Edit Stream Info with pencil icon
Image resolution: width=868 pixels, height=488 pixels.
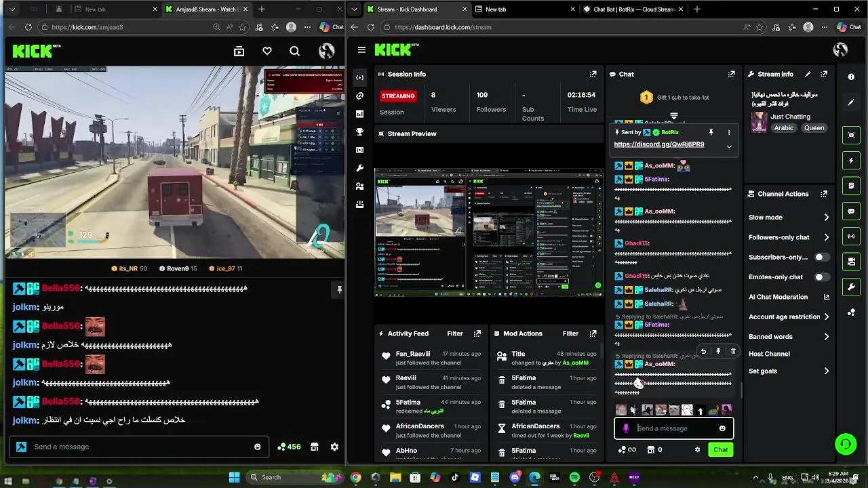808,74
